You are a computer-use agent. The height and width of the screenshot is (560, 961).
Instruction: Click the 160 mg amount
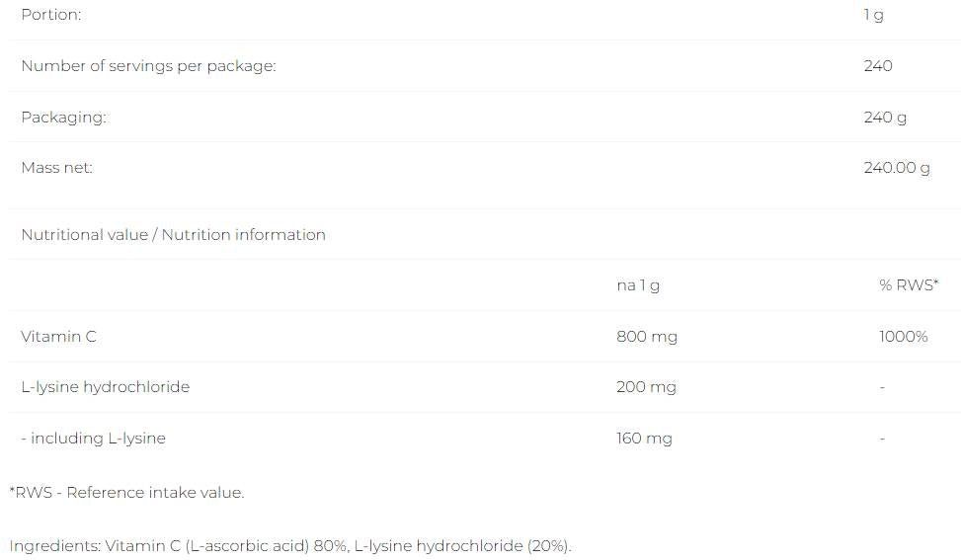click(644, 439)
